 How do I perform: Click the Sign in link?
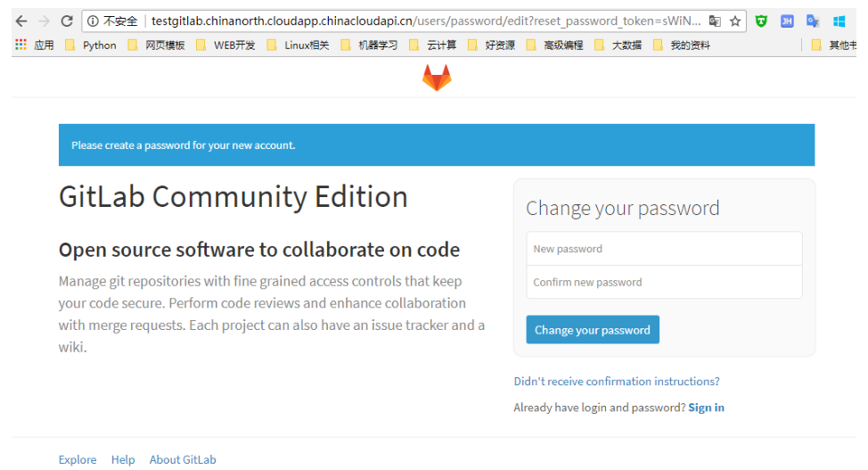click(706, 408)
